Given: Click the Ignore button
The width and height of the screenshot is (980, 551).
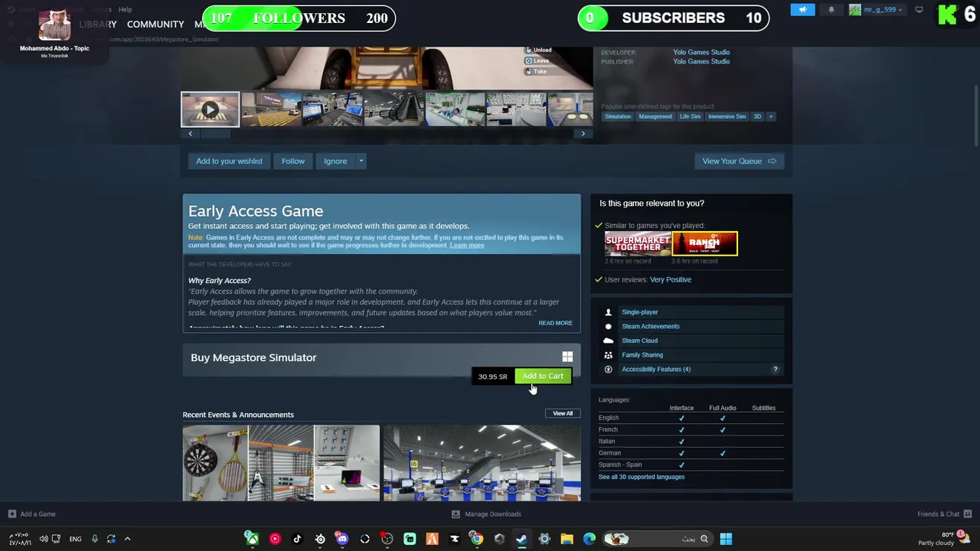Looking at the screenshot, I should click(335, 161).
